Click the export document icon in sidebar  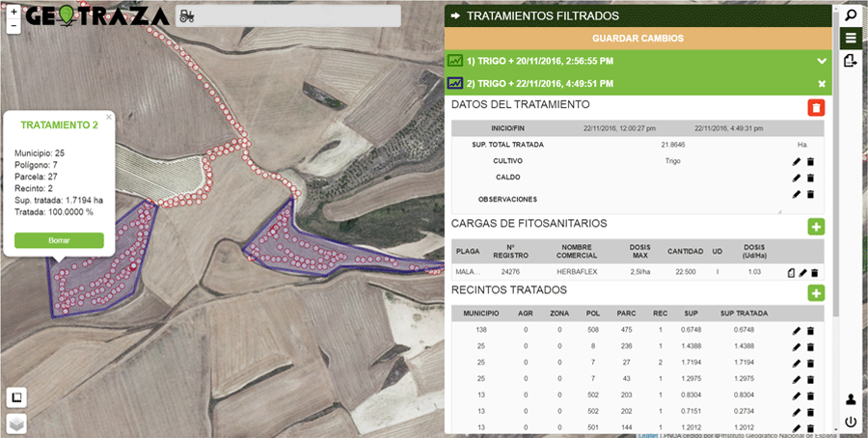pos(851,62)
